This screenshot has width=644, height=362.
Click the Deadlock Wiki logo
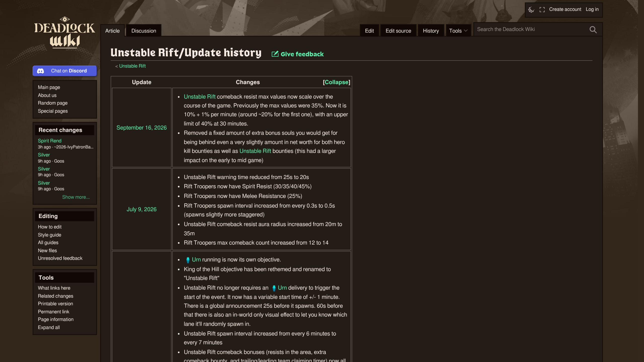(65, 33)
